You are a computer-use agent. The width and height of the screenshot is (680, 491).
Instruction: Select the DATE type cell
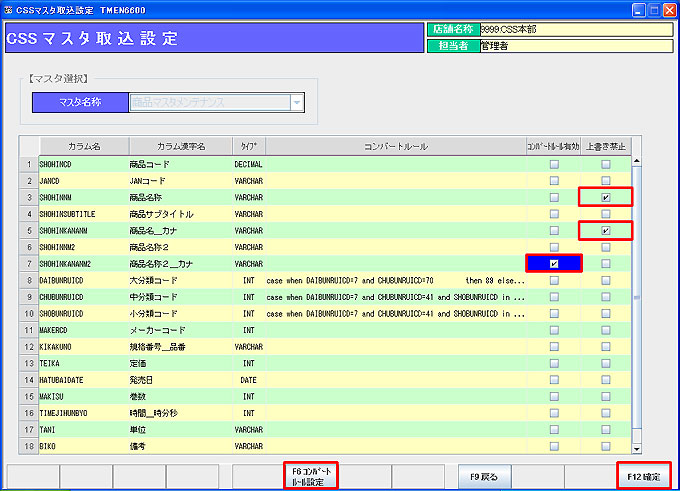248,380
